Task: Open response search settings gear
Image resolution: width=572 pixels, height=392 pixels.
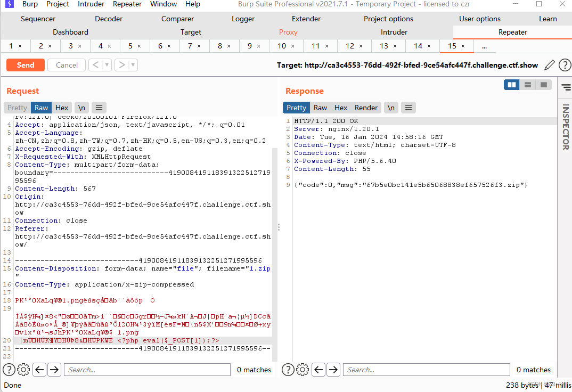Action: 303,370
